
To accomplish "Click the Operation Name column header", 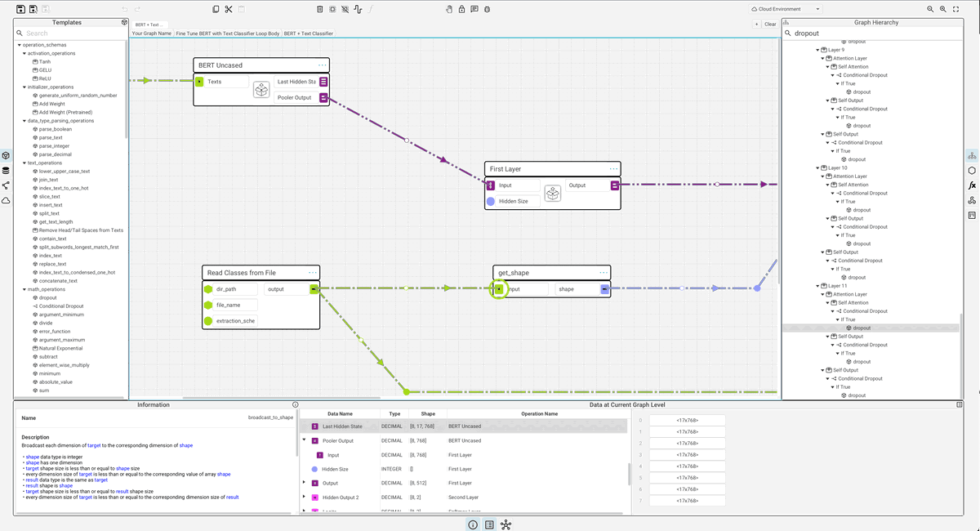I will coord(539,414).
